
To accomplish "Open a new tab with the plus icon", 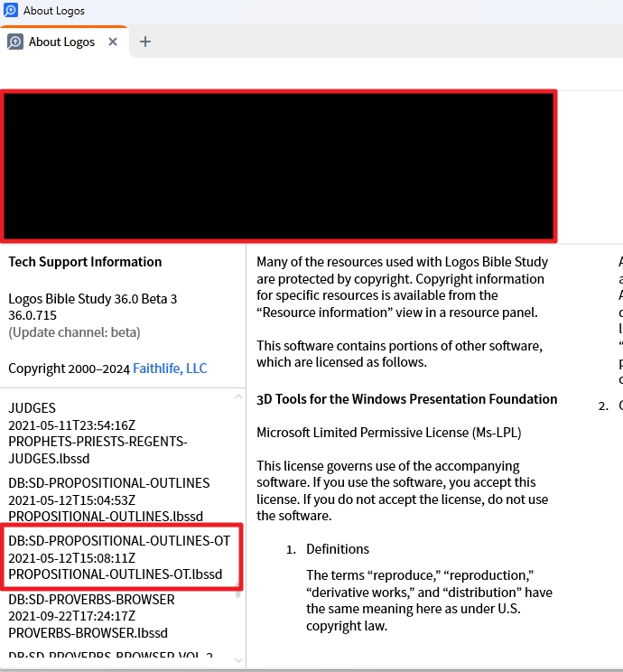I will tap(145, 42).
